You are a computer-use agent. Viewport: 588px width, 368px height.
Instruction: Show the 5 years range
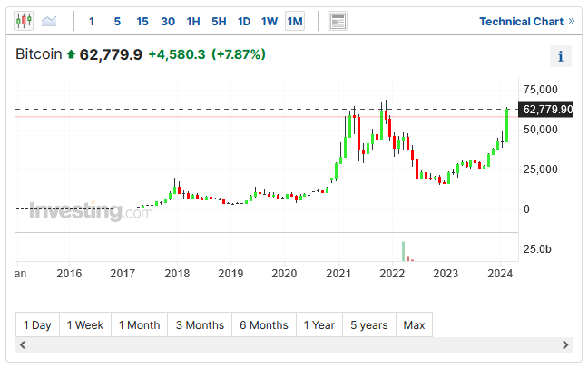[369, 324]
